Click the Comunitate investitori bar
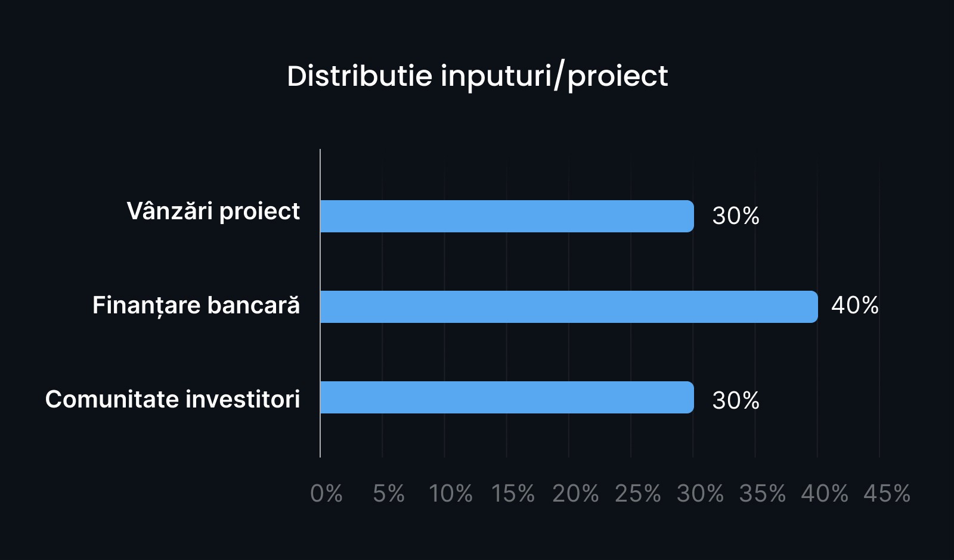Viewport: 954px width, 560px height. (x=507, y=397)
